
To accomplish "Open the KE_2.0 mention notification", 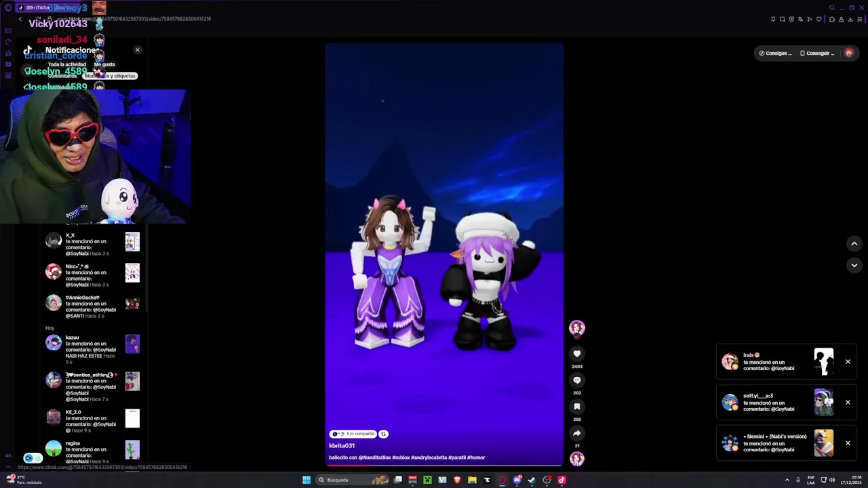I will pyautogui.click(x=92, y=421).
